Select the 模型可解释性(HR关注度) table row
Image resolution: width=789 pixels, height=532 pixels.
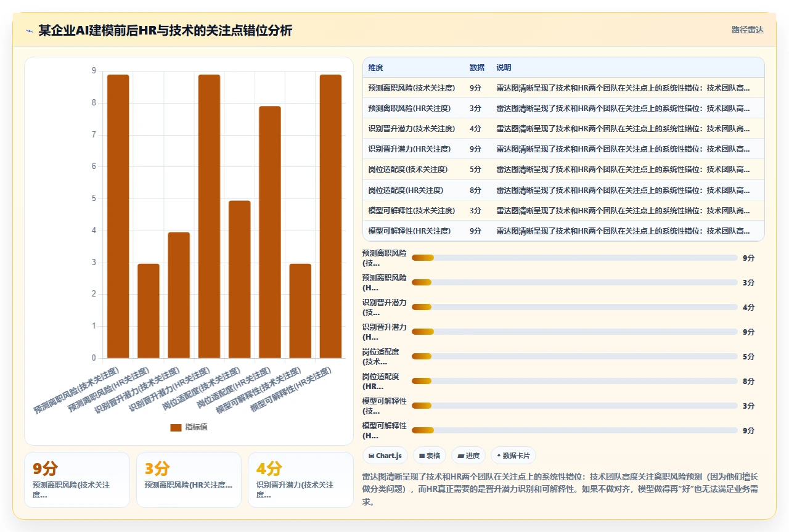coord(563,231)
